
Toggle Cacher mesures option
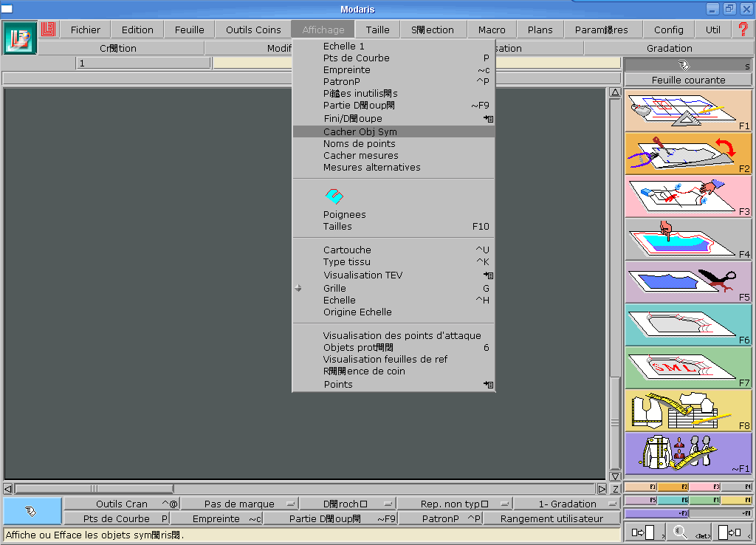[x=394, y=155]
